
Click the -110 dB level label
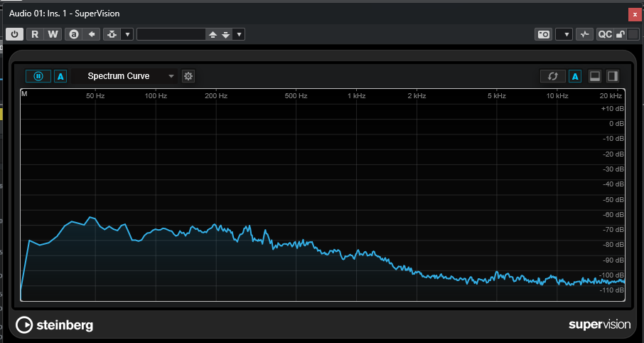pyautogui.click(x=613, y=290)
